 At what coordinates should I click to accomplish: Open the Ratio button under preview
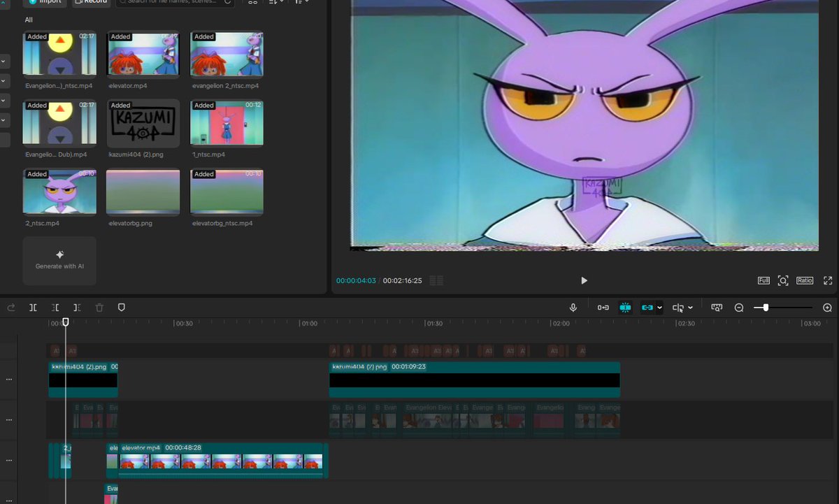pyautogui.click(x=805, y=280)
